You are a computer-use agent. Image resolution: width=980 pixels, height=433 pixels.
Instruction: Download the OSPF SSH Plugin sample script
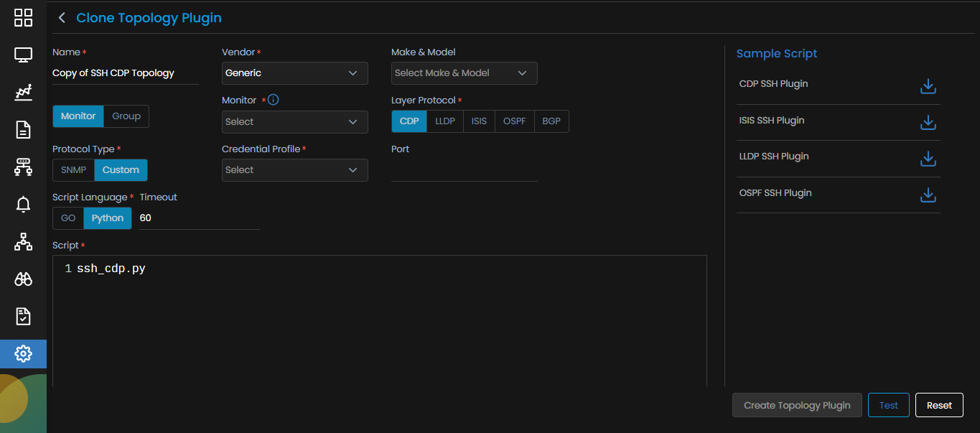(928, 195)
